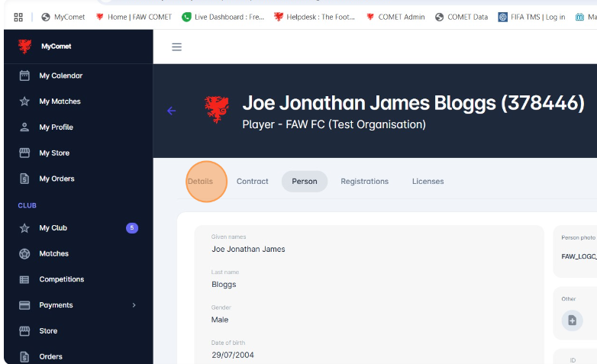597x364 pixels.
Task: Open the browser apps grid icon
Action: [18, 17]
